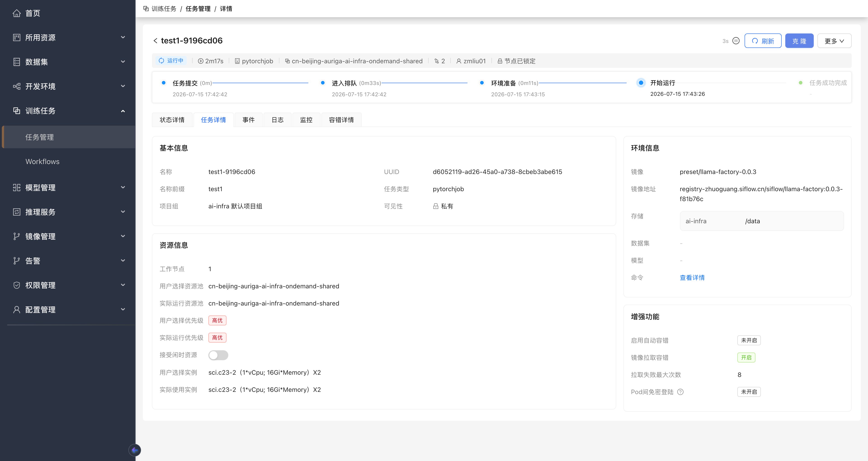Click the 推理服务 icon in sidebar
Viewport: 868px width, 461px height.
(x=17, y=212)
